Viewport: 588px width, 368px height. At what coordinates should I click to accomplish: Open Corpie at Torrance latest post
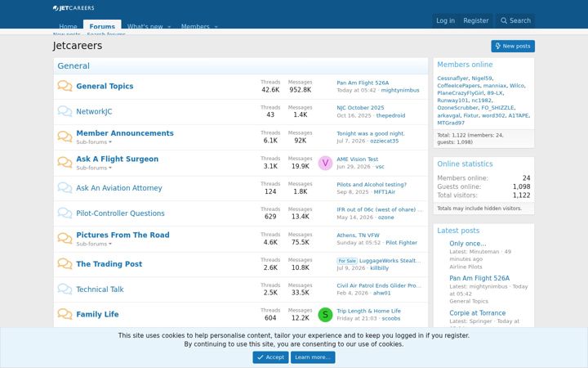pyautogui.click(x=478, y=312)
